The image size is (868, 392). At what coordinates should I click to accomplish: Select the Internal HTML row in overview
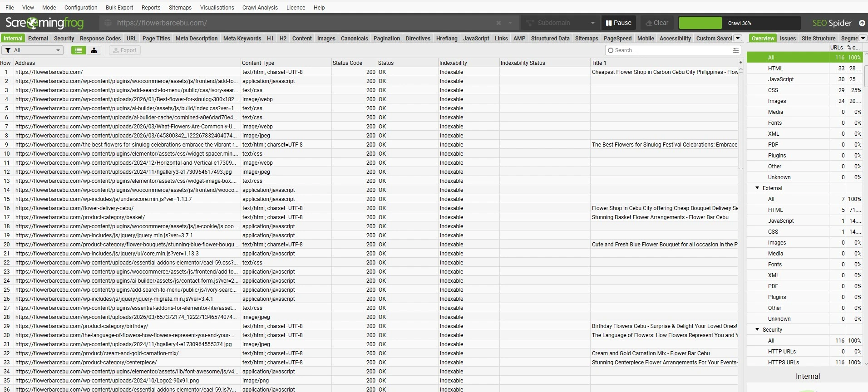(804, 68)
